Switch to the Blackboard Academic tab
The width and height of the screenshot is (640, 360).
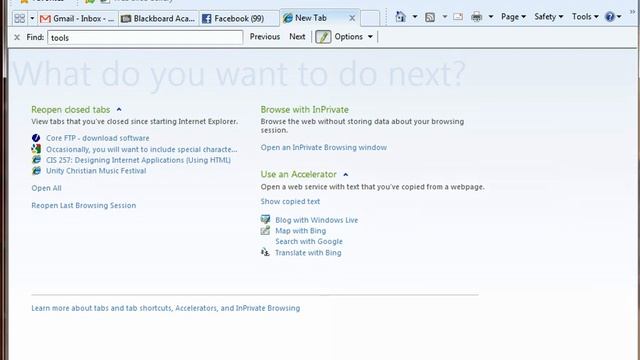[159, 18]
